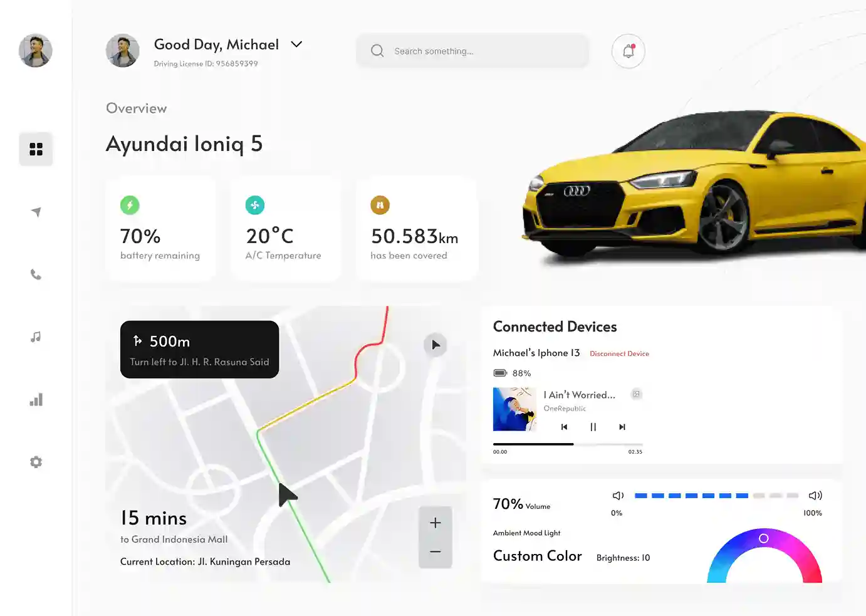The width and height of the screenshot is (866, 616).
Task: Zoom out the map with minus button
Action: [x=436, y=552]
